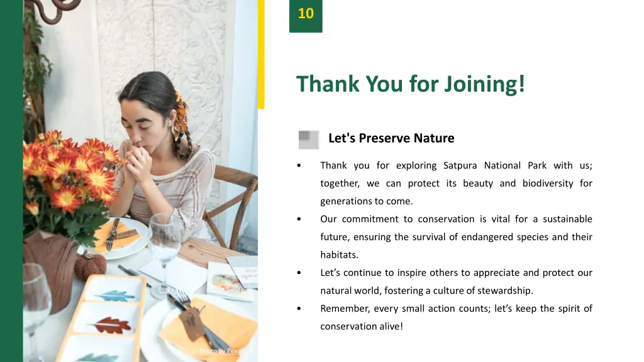The image size is (644, 362).
Task: Click the bullet dot before "Our commitment"
Action: click(299, 219)
